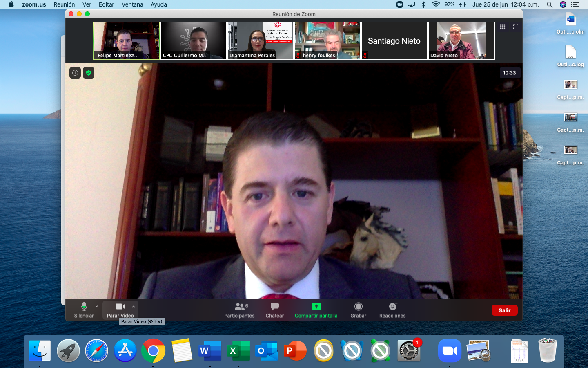Expand video options arrow beside Parar Video
Screen dimensions: 588x368
134,306
